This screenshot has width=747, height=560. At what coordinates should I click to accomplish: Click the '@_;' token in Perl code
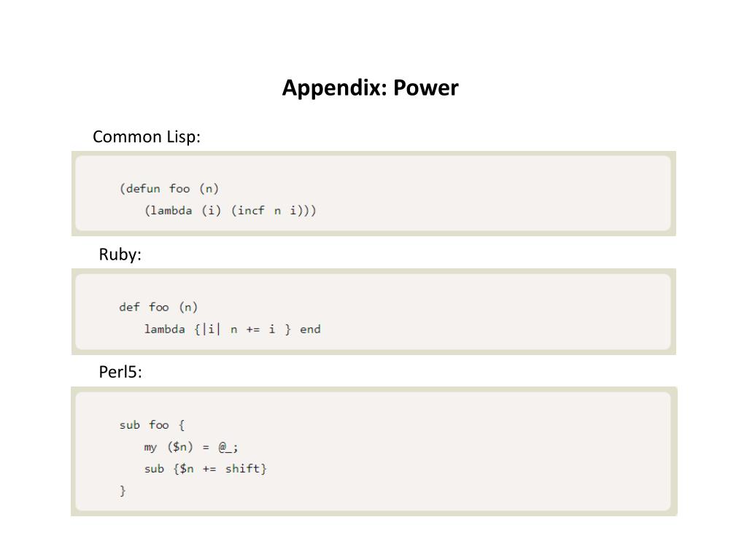(228, 447)
